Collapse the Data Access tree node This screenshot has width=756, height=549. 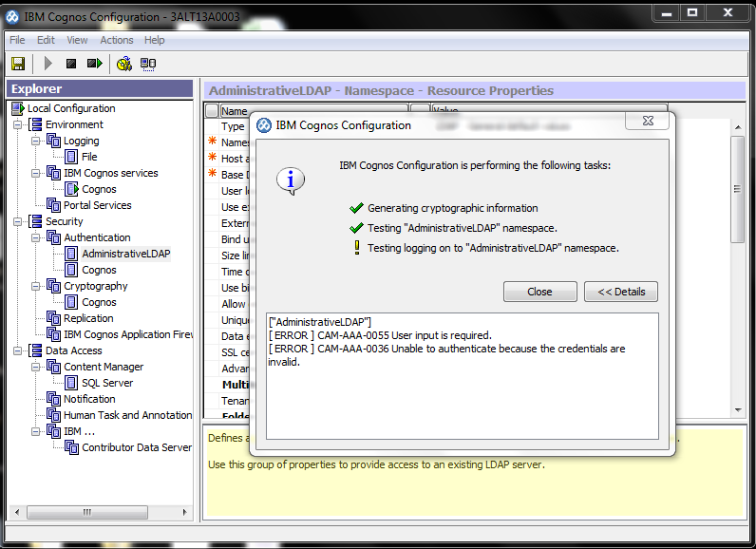click(x=18, y=350)
